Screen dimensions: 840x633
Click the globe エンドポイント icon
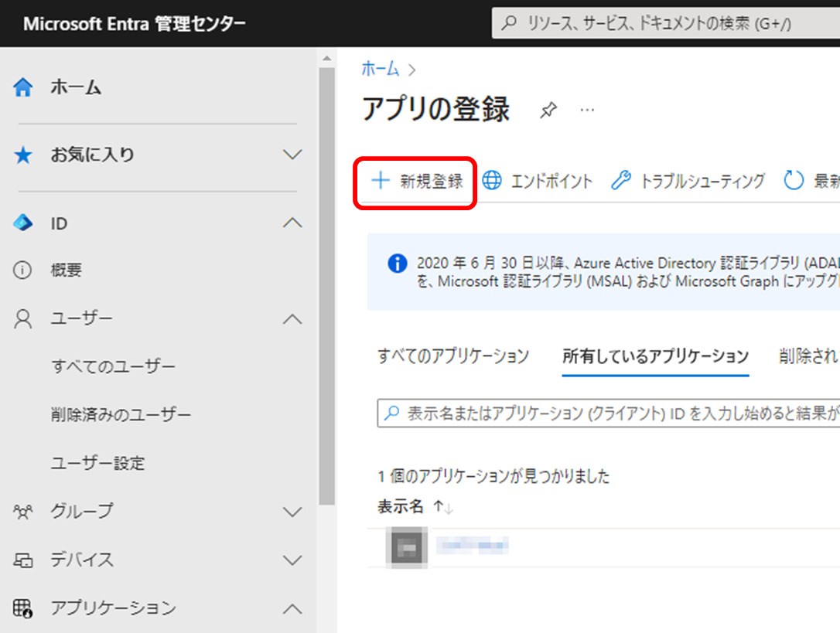point(492,181)
